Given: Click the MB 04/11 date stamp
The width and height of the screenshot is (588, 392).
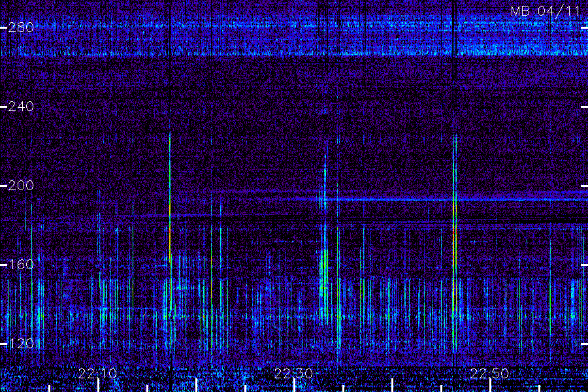Looking at the screenshot, I should [546, 11].
